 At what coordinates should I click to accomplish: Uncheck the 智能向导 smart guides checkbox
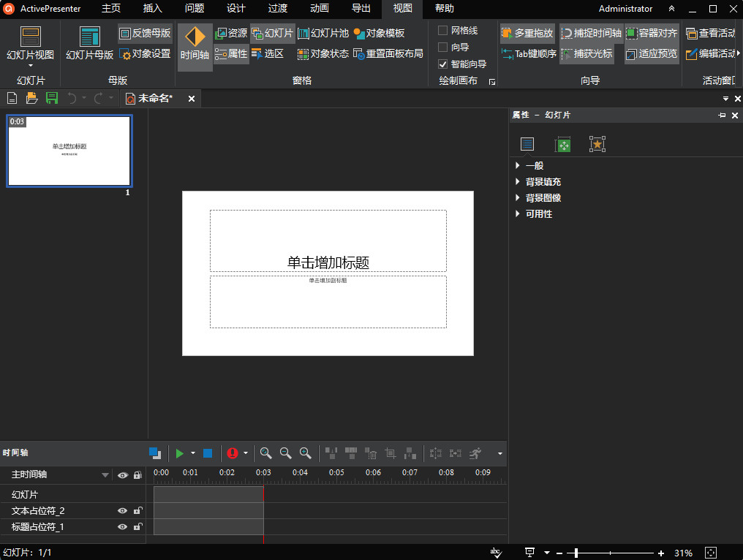[x=442, y=64]
